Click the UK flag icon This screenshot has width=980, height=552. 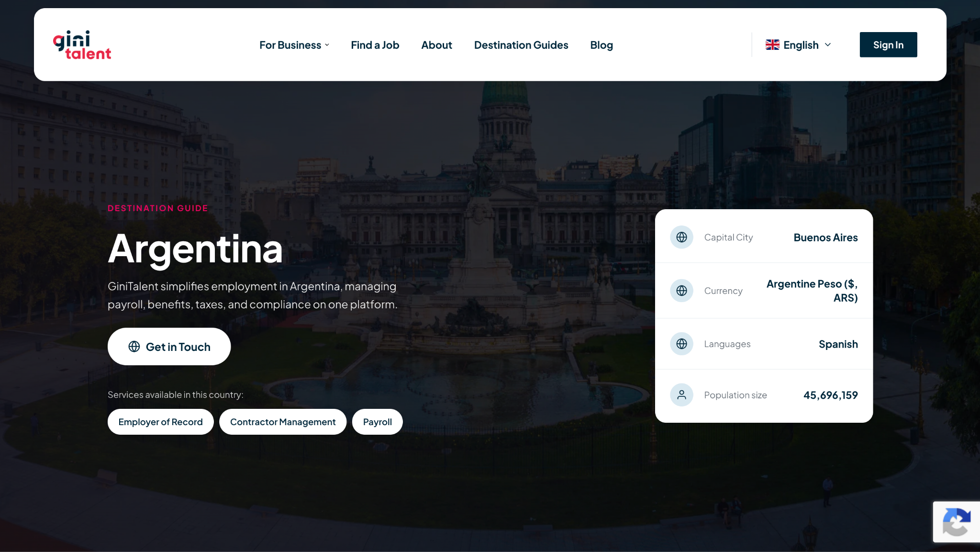point(772,45)
